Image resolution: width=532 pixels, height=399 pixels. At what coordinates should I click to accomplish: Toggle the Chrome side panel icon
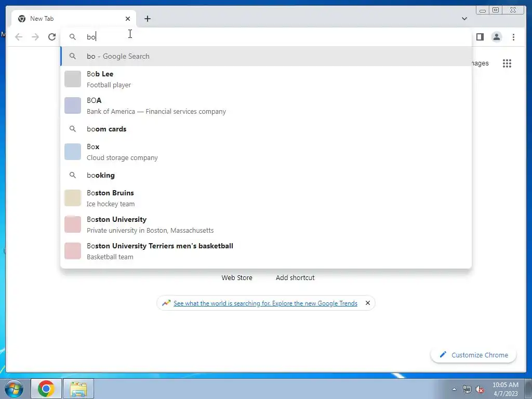[480, 37]
